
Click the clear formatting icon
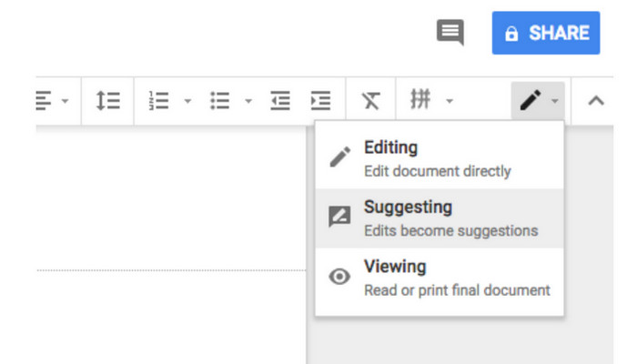click(x=370, y=100)
